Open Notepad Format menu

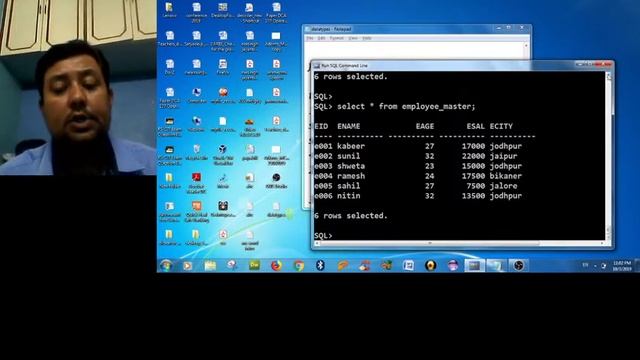(336, 38)
